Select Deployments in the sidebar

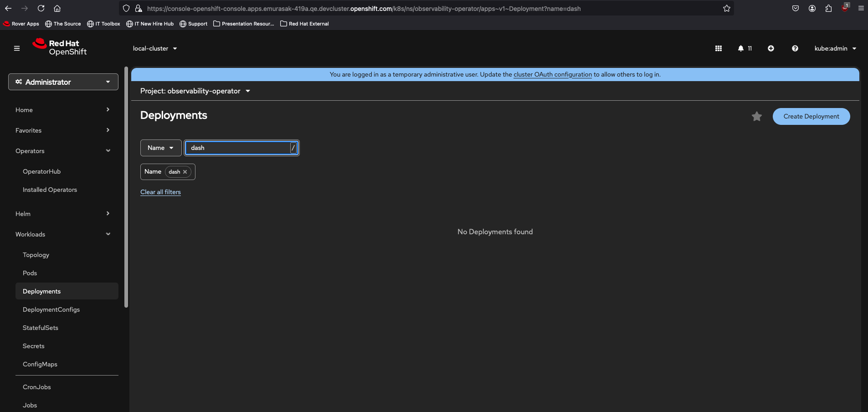[67, 291]
